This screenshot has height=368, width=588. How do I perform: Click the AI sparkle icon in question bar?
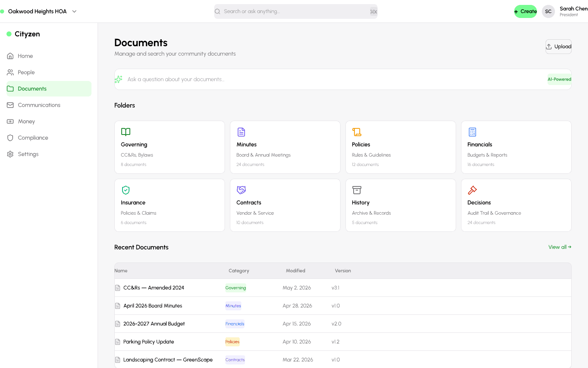[118, 79]
